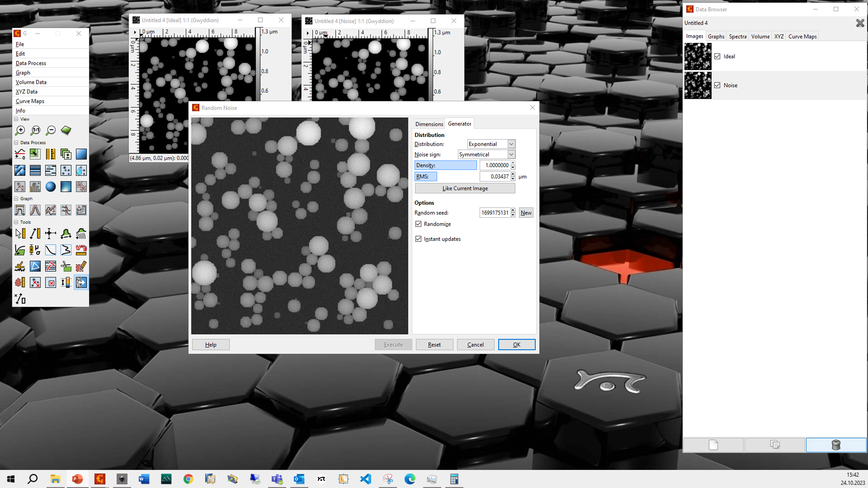Switch to the Graphs tab in Data Browser

pos(716,36)
